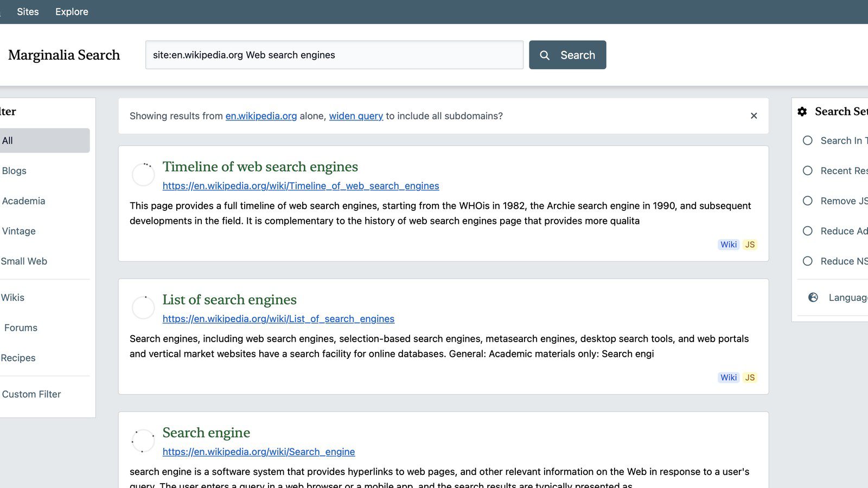Open the Custom Filter option
The image size is (868, 488).
pyautogui.click(x=43, y=394)
